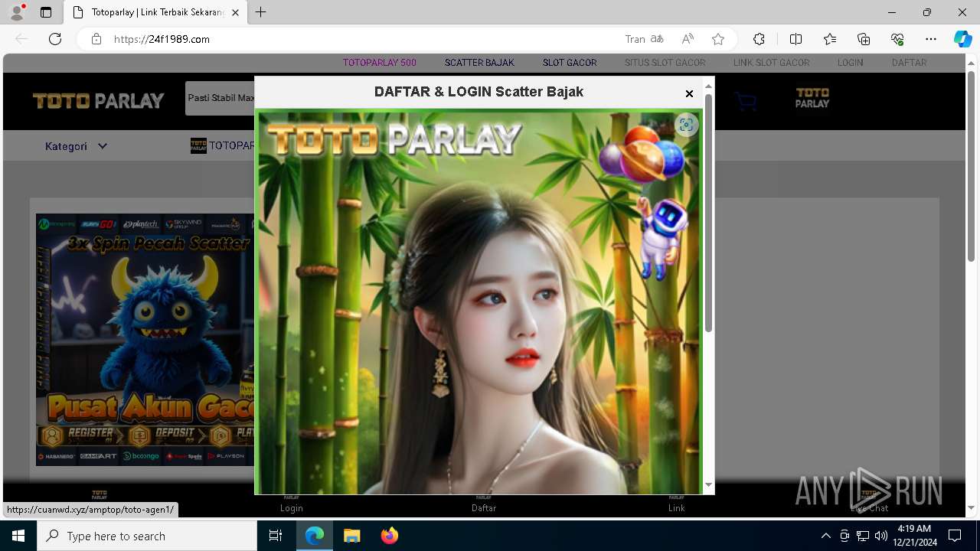Click the browser Back arrow
This screenshot has width=980, height=551.
21,39
